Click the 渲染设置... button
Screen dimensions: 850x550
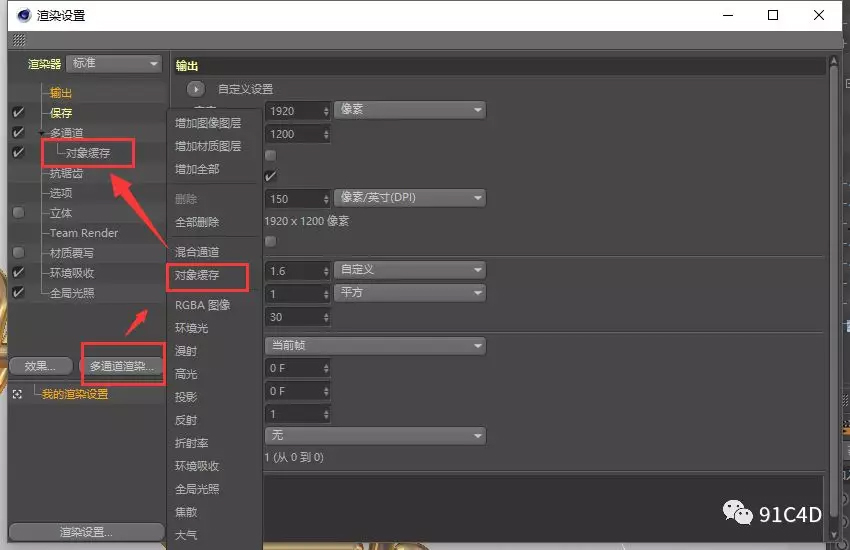point(87,532)
